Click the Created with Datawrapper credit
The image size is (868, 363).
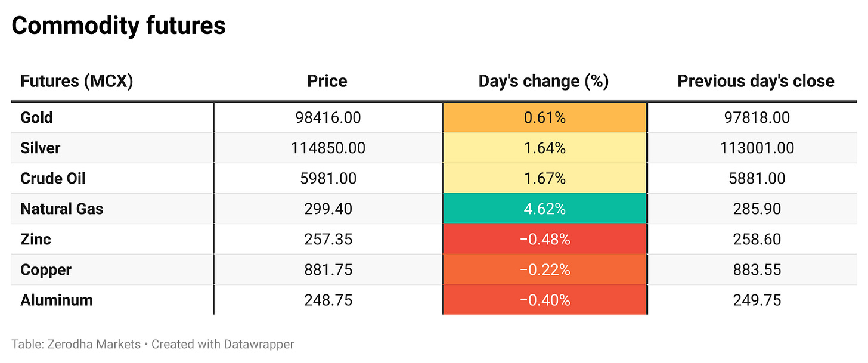pos(222,344)
